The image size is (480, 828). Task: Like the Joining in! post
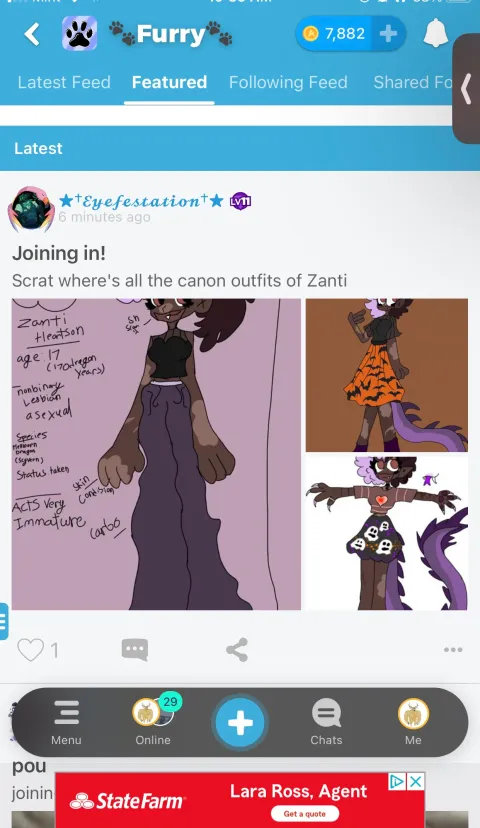[31, 650]
